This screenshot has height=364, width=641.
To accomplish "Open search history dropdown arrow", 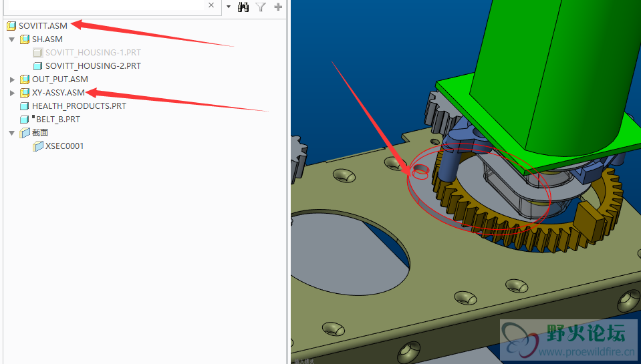I will (229, 7).
